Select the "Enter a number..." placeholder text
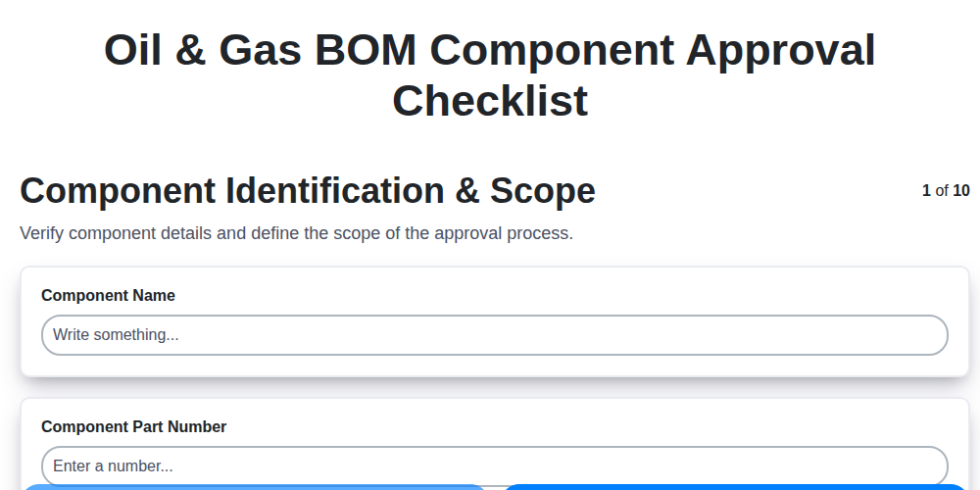This screenshot has height=490, width=980. click(113, 466)
